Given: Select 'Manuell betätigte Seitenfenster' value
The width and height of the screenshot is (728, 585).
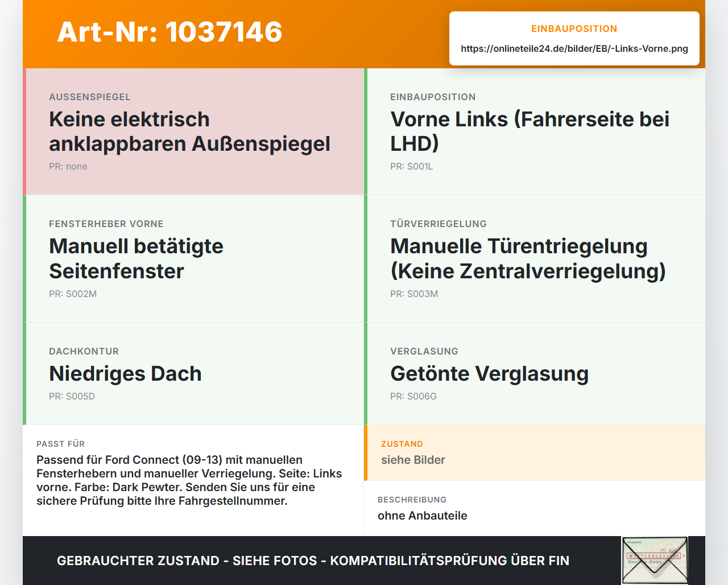Looking at the screenshot, I should pos(136,258).
